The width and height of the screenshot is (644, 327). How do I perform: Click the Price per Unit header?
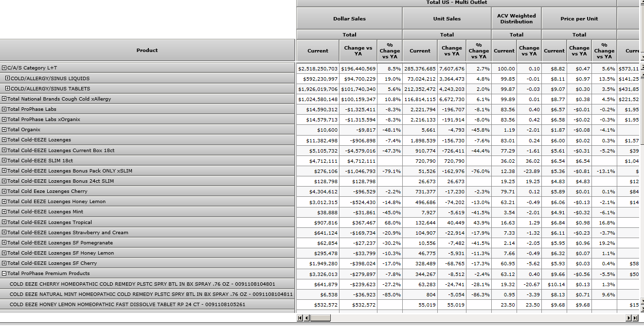tap(579, 19)
